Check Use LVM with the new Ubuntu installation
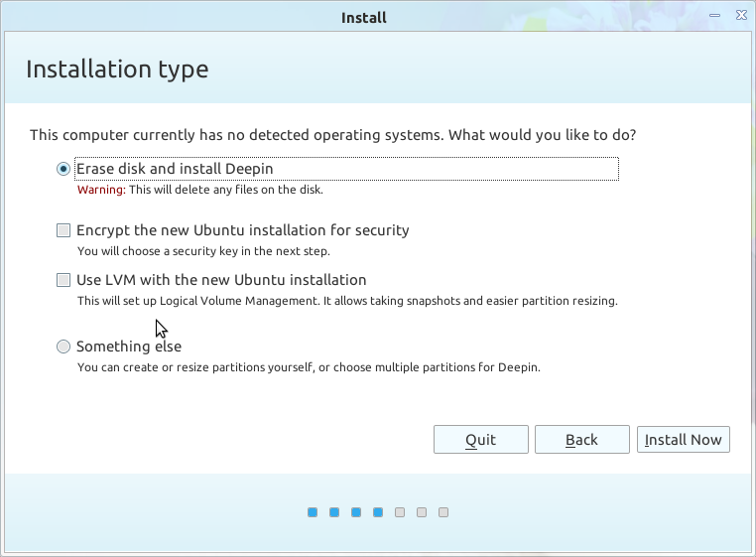 tap(63, 280)
